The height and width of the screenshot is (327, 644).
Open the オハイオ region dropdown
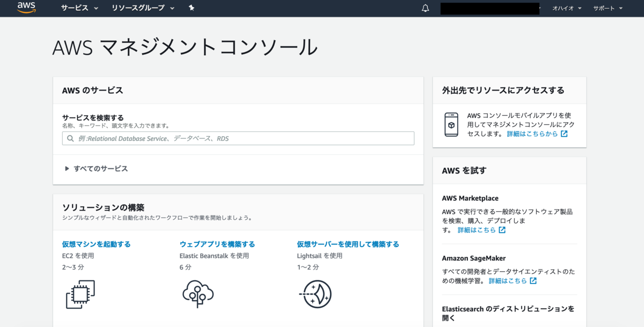click(567, 9)
